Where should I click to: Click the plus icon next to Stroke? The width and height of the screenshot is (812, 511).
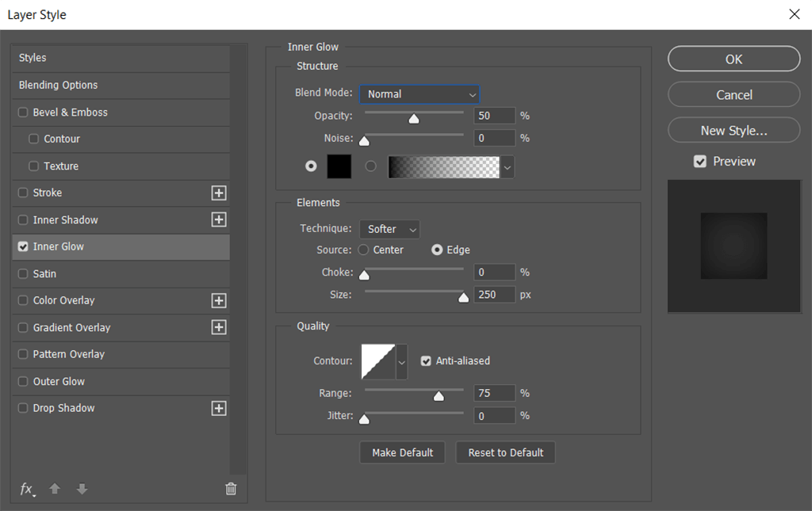coord(219,193)
